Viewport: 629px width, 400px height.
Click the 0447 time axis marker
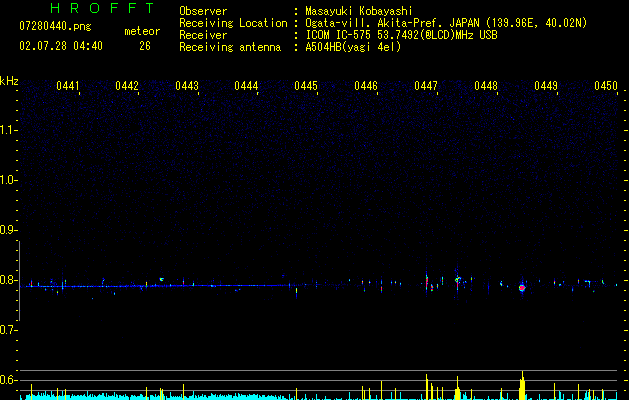pyautogui.click(x=426, y=85)
